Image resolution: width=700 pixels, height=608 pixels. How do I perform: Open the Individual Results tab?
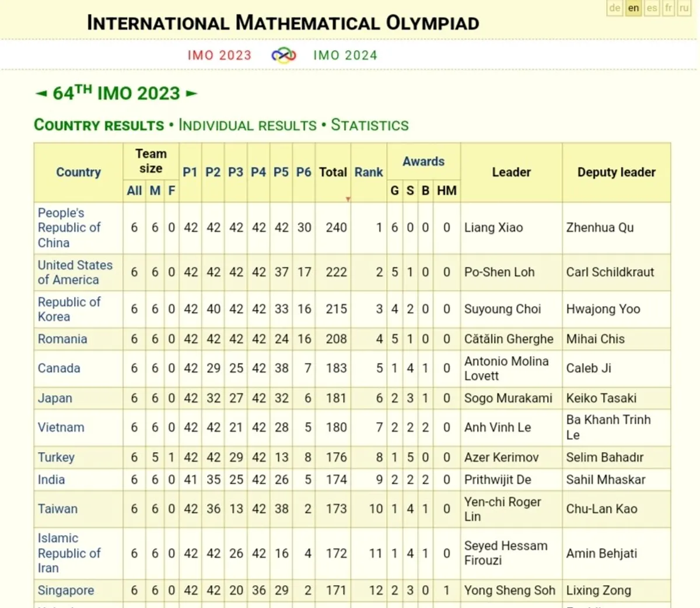click(x=247, y=125)
